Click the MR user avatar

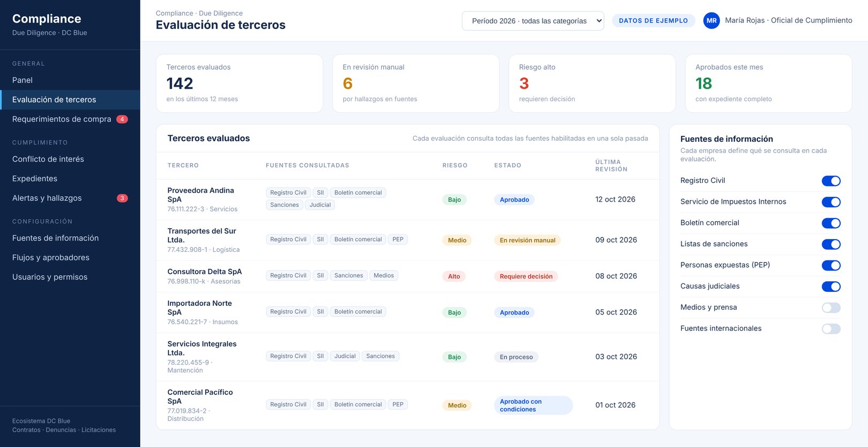pyautogui.click(x=711, y=20)
